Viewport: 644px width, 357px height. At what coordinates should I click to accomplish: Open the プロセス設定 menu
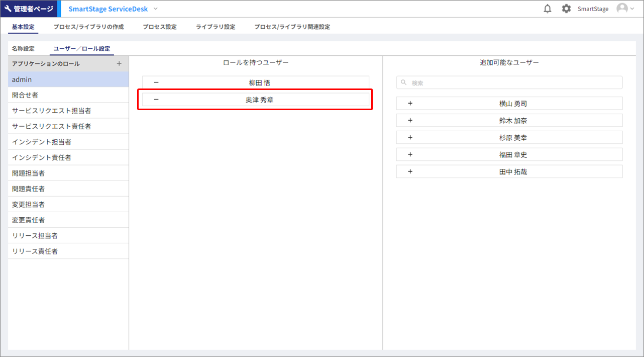coord(159,27)
